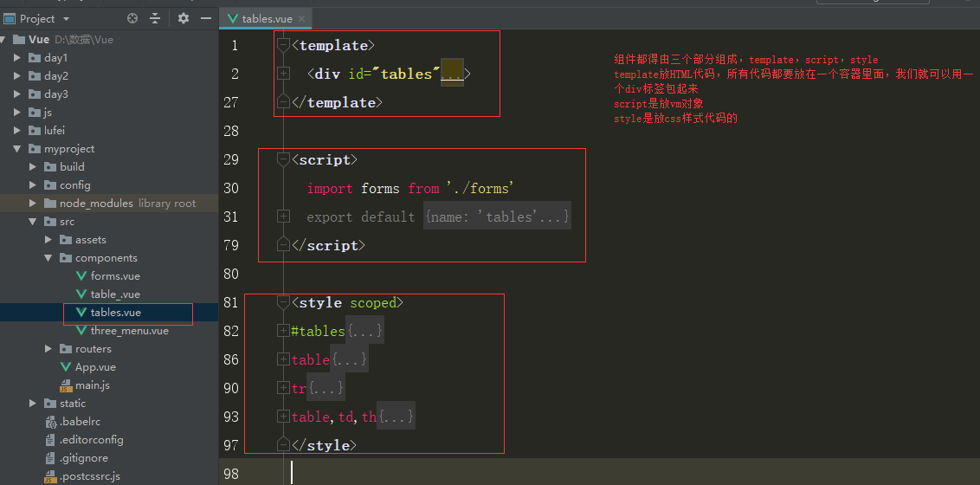Collapse the components folder

tap(48, 257)
